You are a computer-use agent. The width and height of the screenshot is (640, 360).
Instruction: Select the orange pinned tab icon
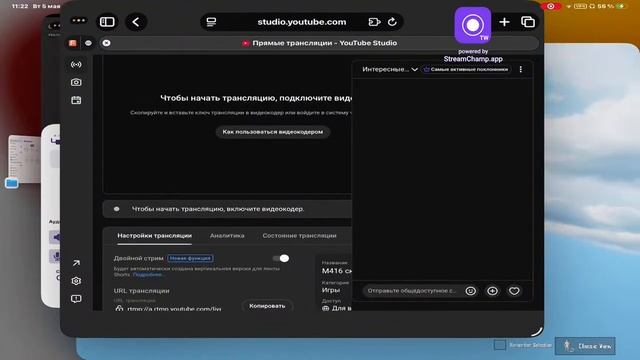[73, 43]
